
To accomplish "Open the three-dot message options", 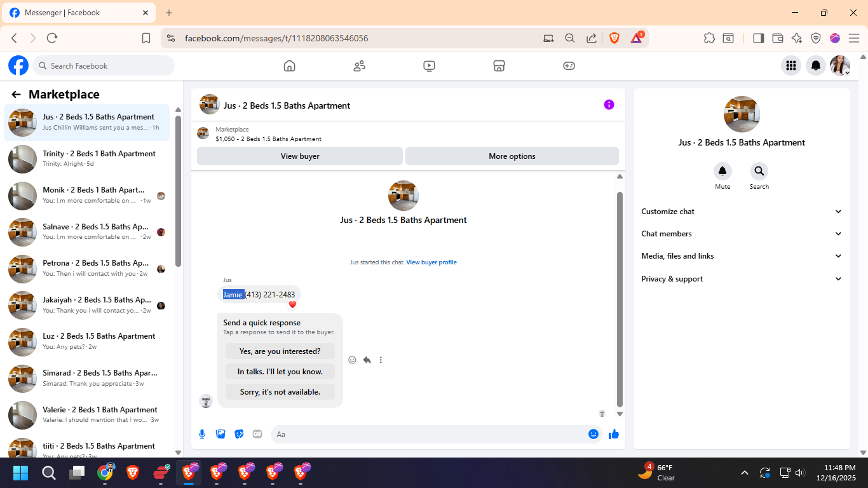I will (381, 360).
